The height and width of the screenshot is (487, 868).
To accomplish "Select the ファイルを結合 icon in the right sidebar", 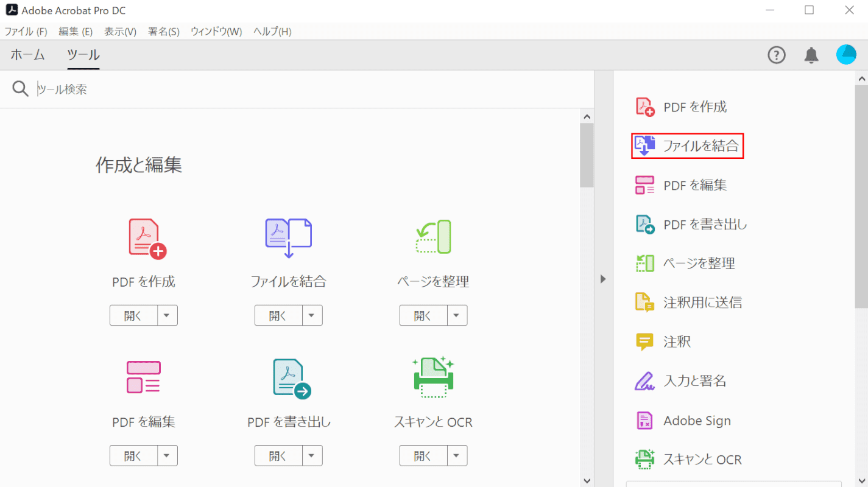I will coord(645,146).
